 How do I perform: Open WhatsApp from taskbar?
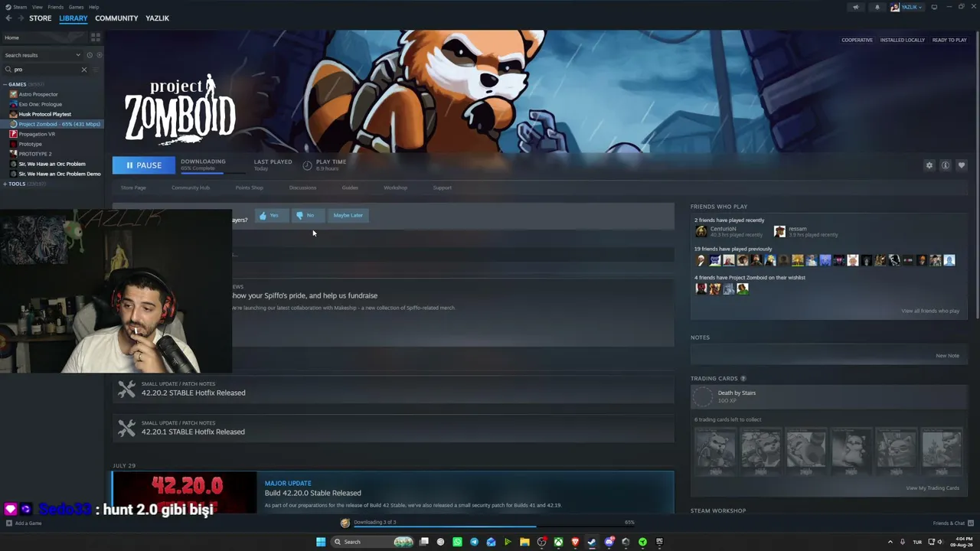(x=457, y=542)
